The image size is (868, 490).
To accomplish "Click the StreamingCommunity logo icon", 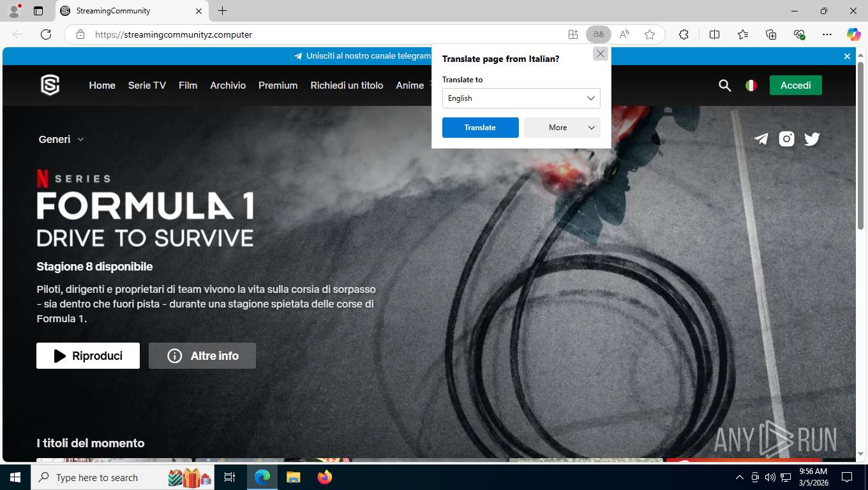I will 50,85.
